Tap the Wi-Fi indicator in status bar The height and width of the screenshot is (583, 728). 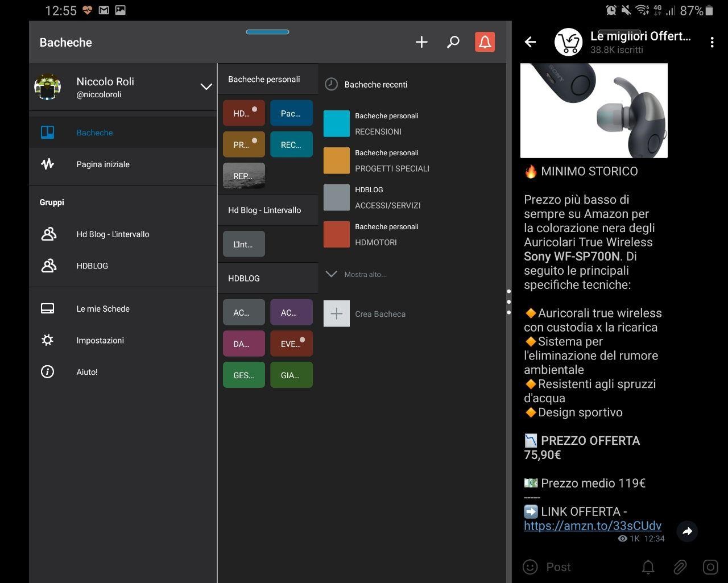642,10
